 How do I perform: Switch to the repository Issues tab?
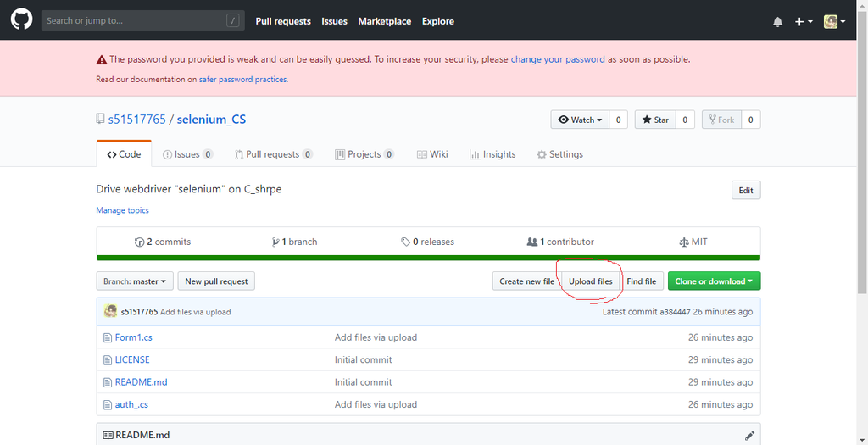[187, 154]
